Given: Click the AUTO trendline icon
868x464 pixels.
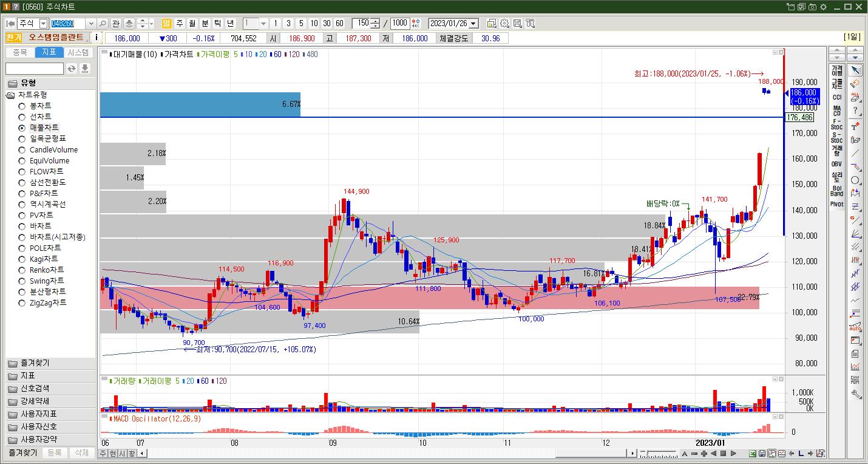Looking at the screenshot, I should (x=855, y=327).
